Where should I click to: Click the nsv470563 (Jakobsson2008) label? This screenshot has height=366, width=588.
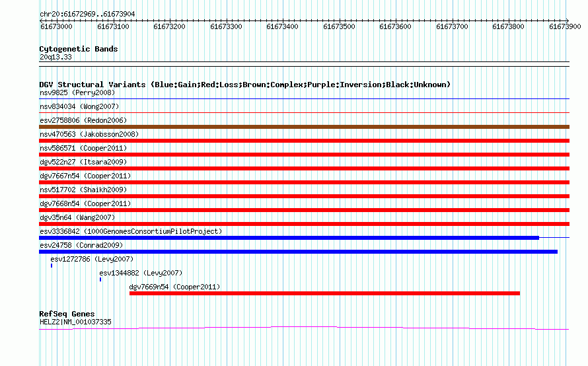[x=89, y=134]
